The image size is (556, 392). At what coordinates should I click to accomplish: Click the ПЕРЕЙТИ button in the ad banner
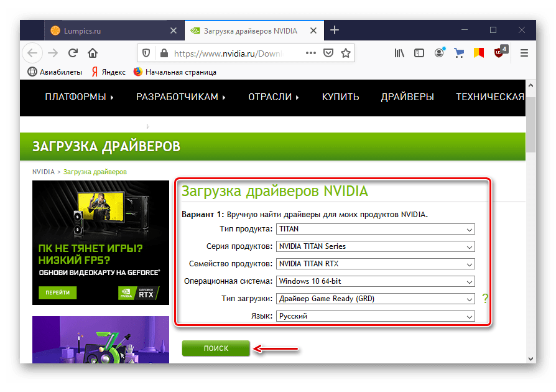pyautogui.click(x=61, y=292)
